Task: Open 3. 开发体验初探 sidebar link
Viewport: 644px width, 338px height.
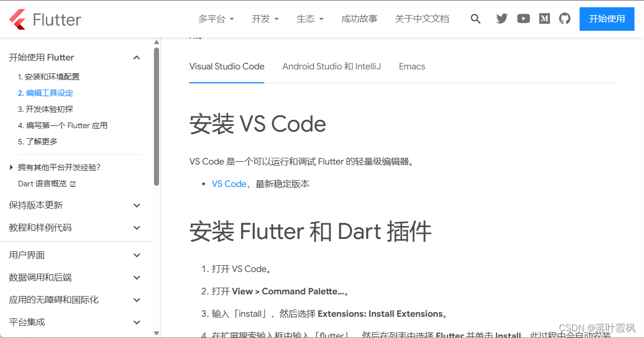Action: [x=45, y=109]
